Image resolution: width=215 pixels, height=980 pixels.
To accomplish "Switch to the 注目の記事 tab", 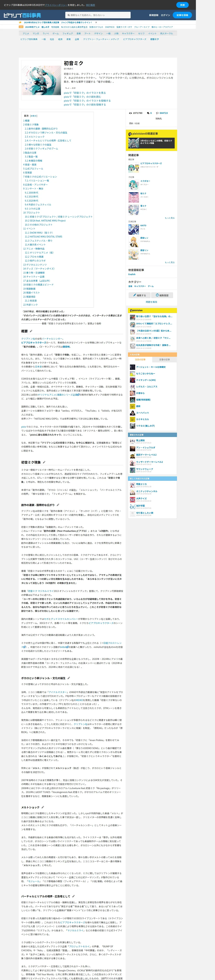I will [x=140, y=359].
